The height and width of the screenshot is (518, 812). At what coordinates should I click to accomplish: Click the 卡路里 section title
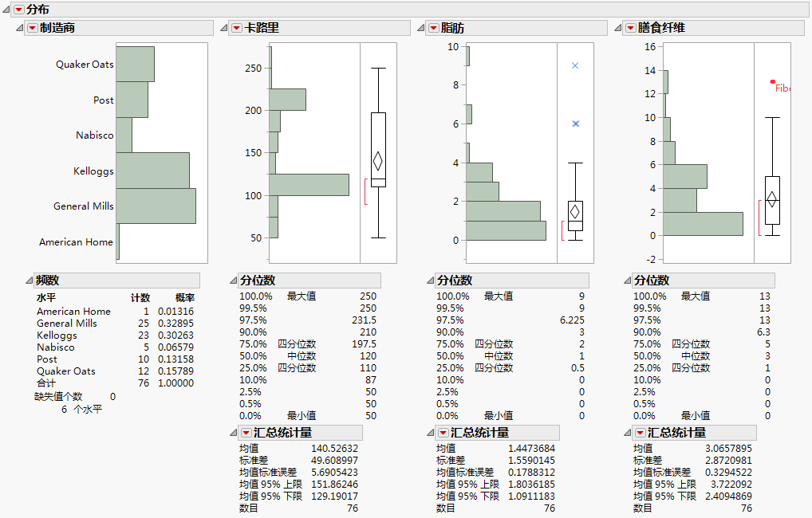tap(262, 28)
